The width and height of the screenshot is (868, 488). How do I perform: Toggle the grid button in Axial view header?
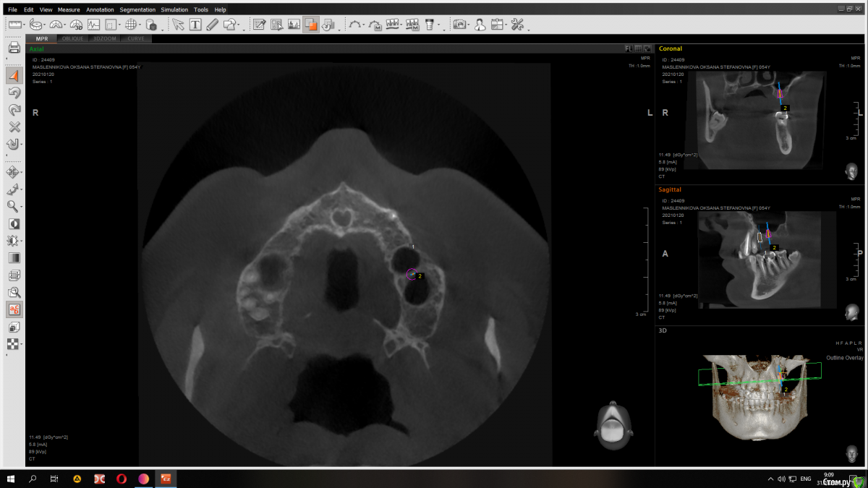(x=638, y=48)
